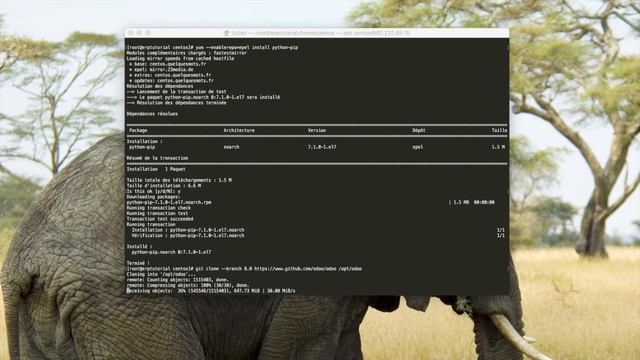Click 'python-pip' in the Installation table row
The width and height of the screenshot is (640, 360).
click(142, 147)
